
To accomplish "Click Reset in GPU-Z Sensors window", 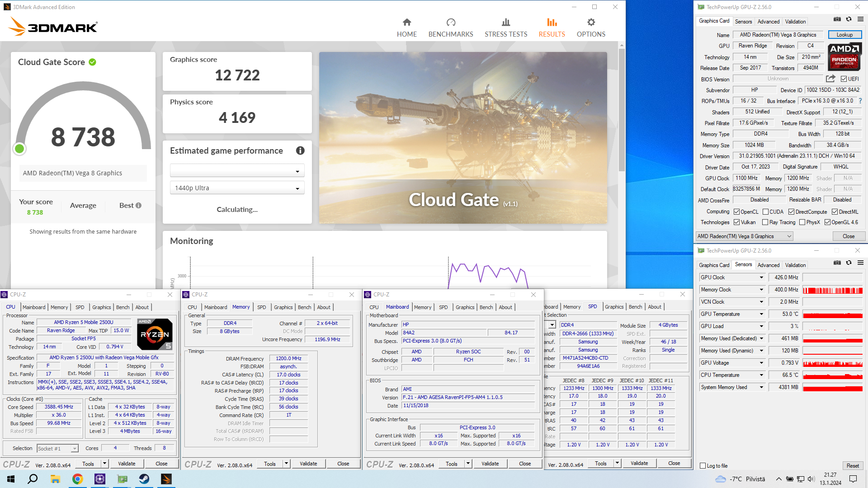I will click(x=853, y=466).
